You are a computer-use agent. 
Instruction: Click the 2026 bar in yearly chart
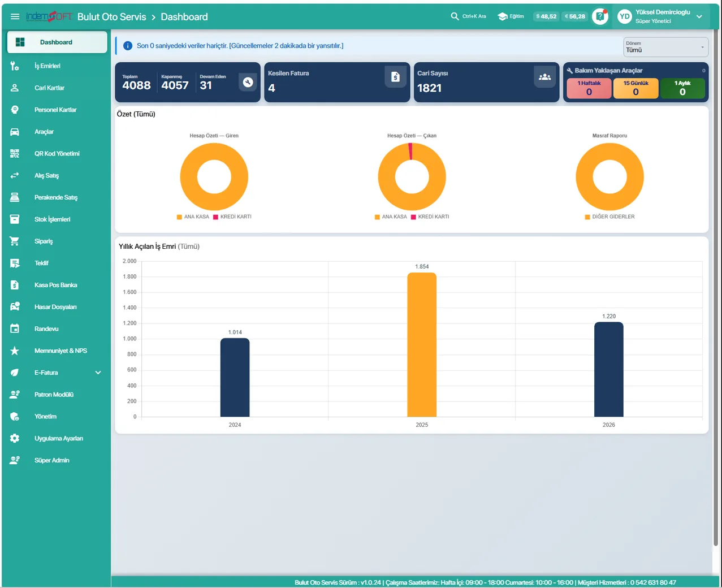608,370
